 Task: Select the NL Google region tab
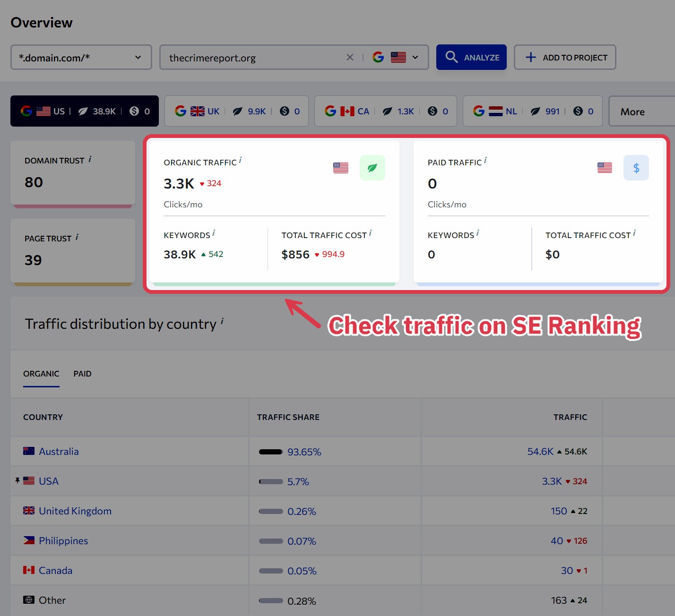point(533,111)
